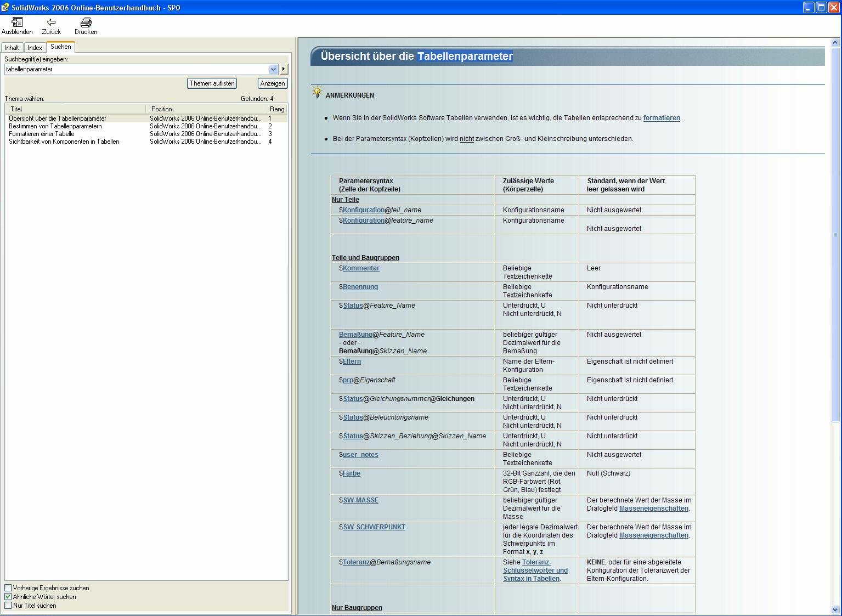
Task: Switch to the Index tab
Action: pos(35,48)
